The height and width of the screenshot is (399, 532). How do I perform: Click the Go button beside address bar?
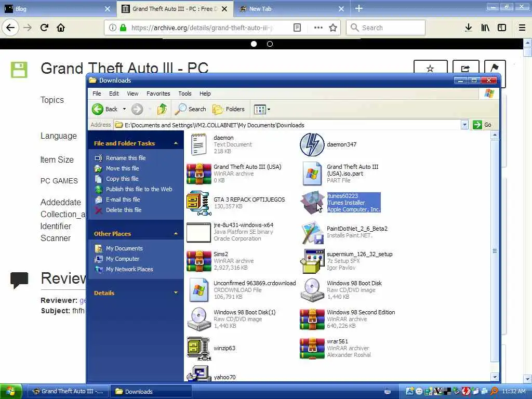[483, 125]
